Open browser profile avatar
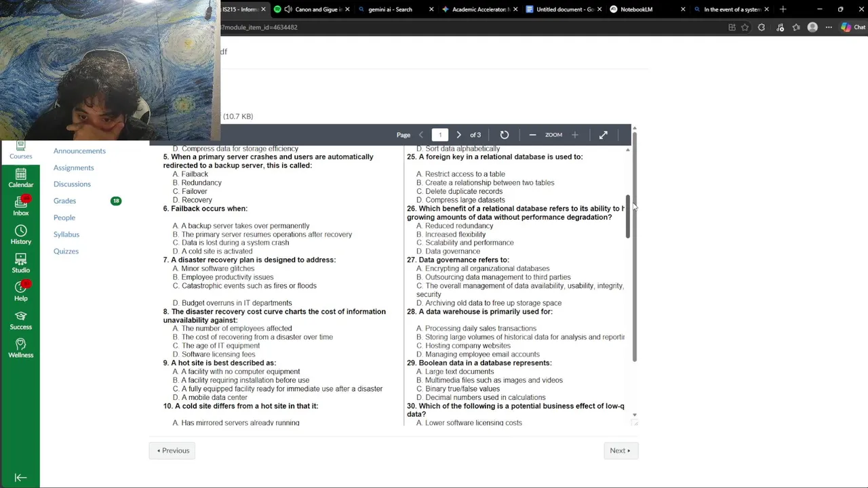The width and height of the screenshot is (868, 488). click(x=812, y=27)
